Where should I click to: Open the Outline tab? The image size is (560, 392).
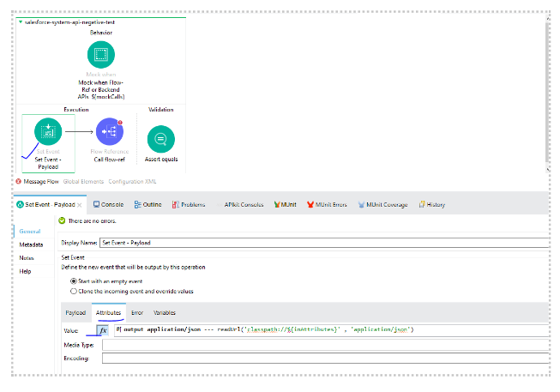(x=148, y=204)
